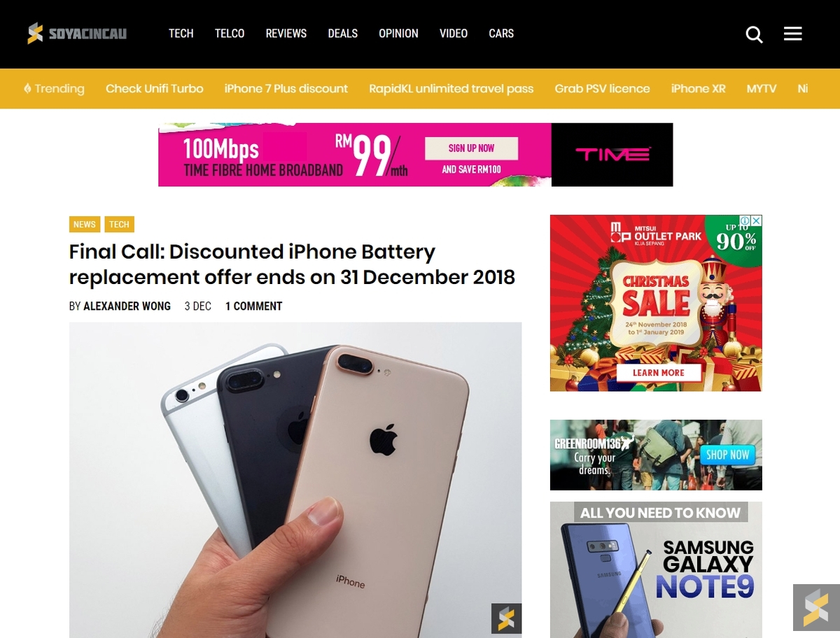Open the TELCO menu item
The image size is (840, 638).
click(x=230, y=34)
